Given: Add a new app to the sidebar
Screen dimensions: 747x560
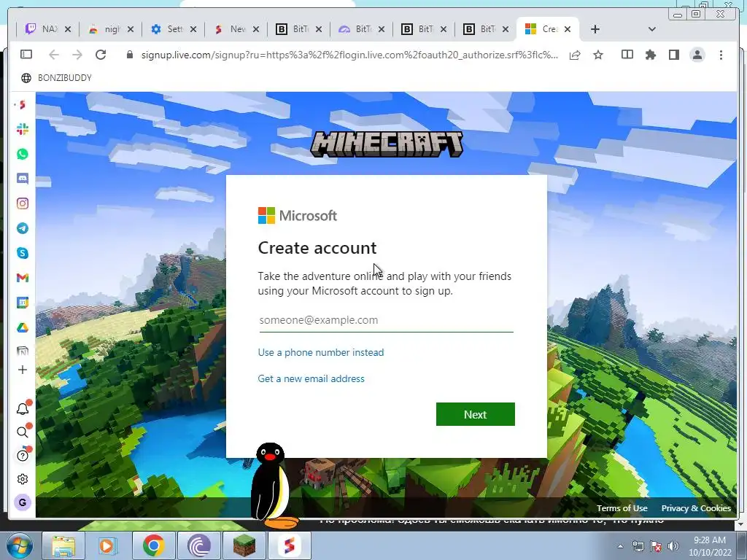Looking at the screenshot, I should pyautogui.click(x=23, y=370).
